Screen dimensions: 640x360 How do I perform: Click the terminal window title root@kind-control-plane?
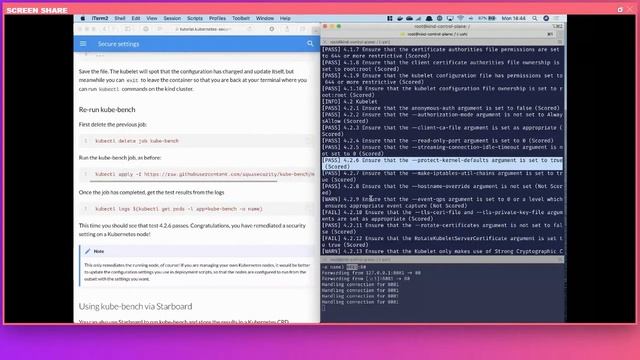(x=442, y=27)
